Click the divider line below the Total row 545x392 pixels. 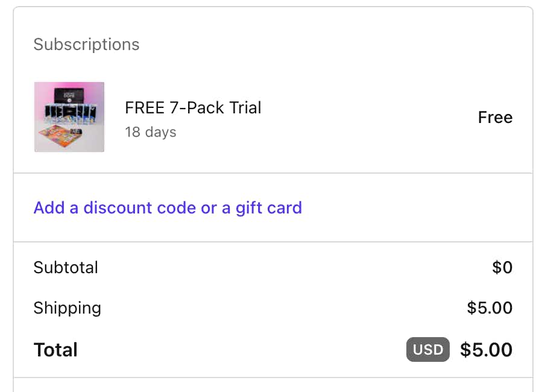click(x=273, y=378)
